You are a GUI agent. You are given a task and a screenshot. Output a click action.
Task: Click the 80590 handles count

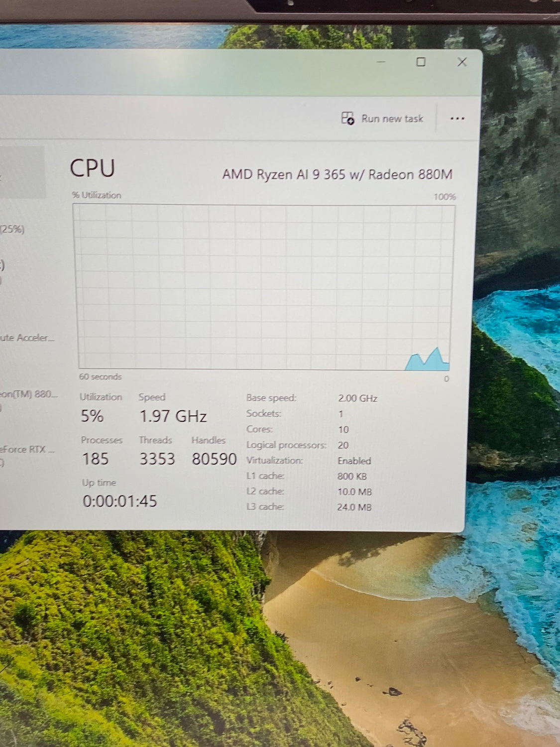click(214, 459)
